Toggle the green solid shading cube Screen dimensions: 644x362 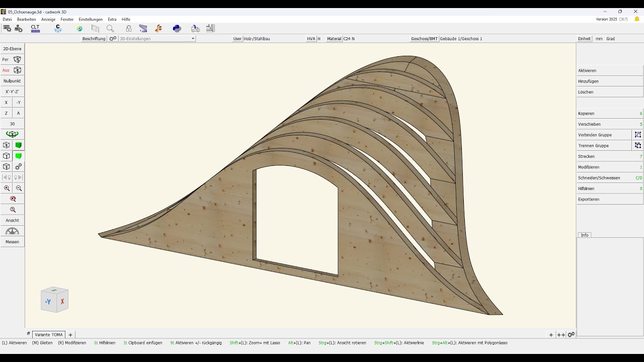[x=19, y=145]
